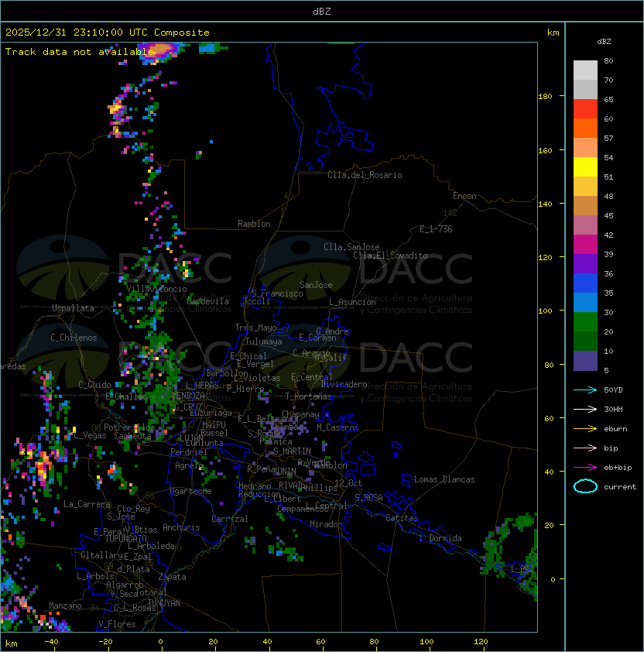The width and height of the screenshot is (644, 652).
Task: Click the light gray 70–80 dBZ swatch
Action: click(x=585, y=70)
